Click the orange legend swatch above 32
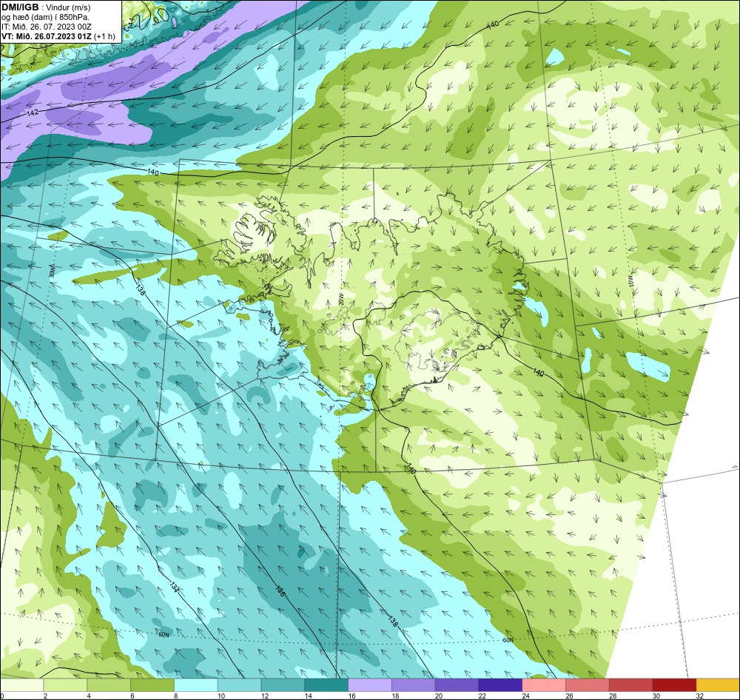The width and height of the screenshot is (740, 700). 718,685
